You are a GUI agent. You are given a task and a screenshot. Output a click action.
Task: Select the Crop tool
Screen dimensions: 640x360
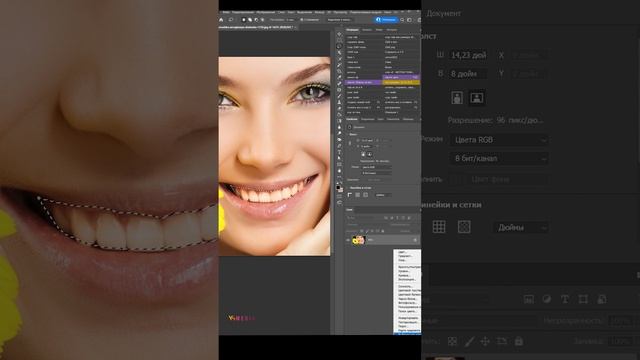(339, 59)
